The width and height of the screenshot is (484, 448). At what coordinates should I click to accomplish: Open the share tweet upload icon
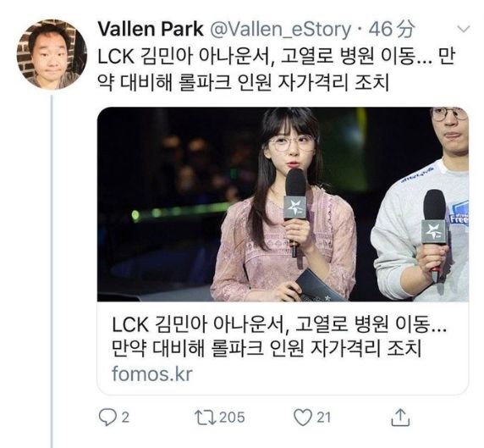(x=400, y=418)
